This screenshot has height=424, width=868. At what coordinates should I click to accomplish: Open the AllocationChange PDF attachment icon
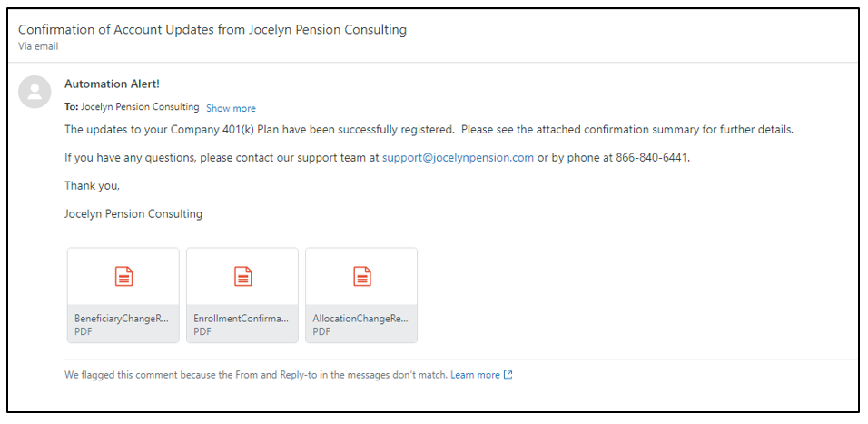pyautogui.click(x=361, y=277)
